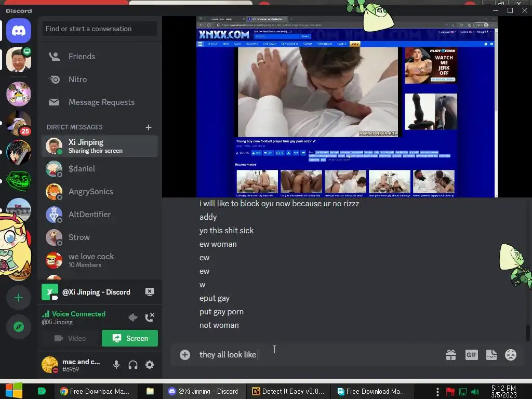Open User Settings gear
The width and height of the screenshot is (532, 399).
(150, 365)
